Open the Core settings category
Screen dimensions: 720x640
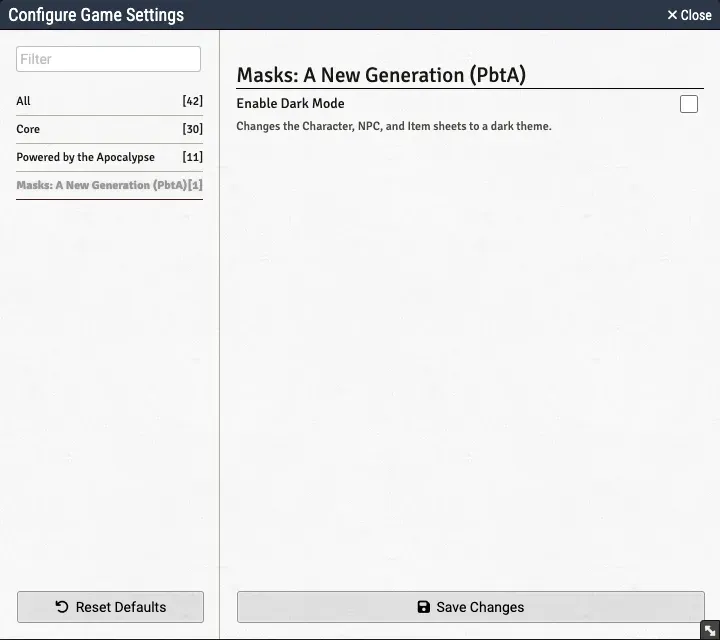(x=109, y=129)
